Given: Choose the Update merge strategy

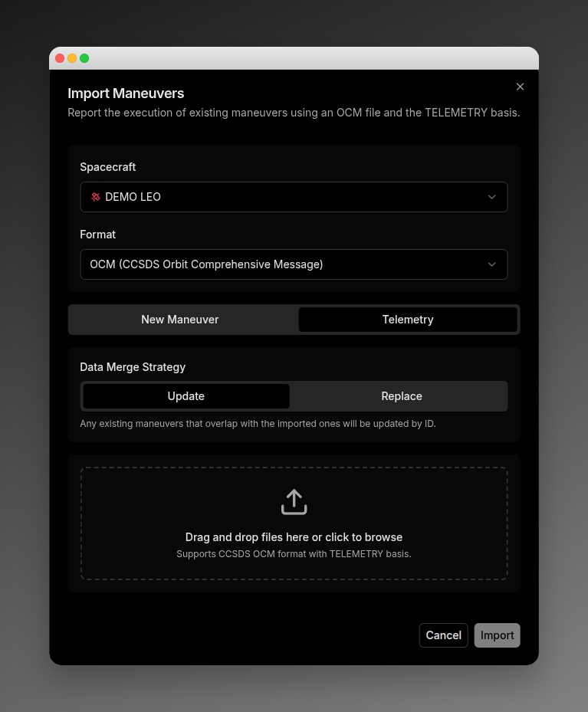Looking at the screenshot, I should [x=186, y=396].
